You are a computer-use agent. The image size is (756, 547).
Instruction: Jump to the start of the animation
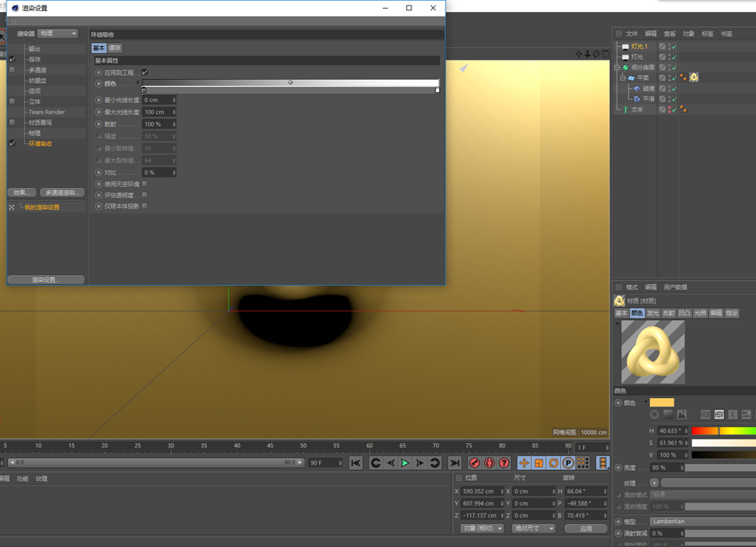356,463
